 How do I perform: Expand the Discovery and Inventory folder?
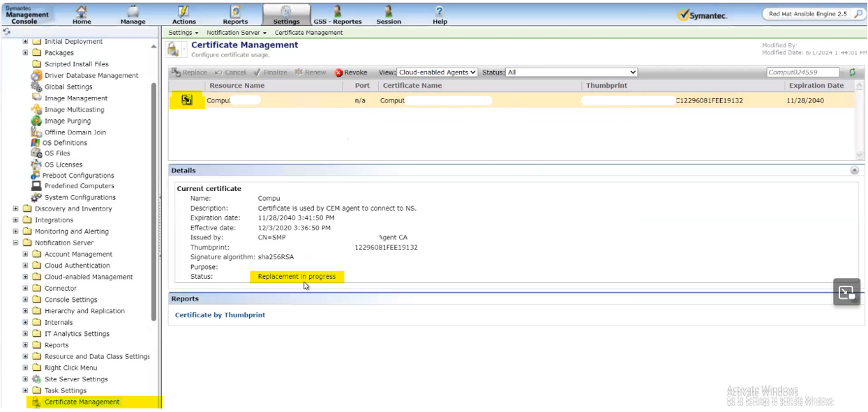(x=16, y=209)
